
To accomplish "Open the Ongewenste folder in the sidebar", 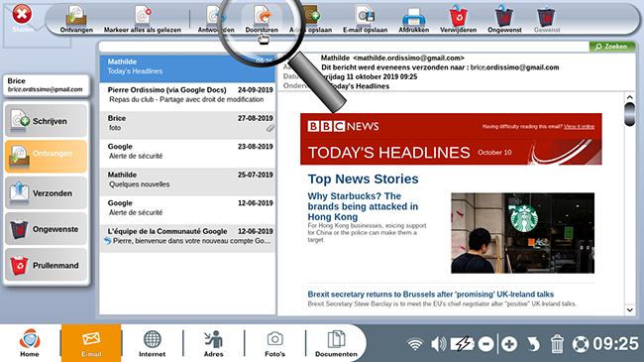I will coord(46,229).
